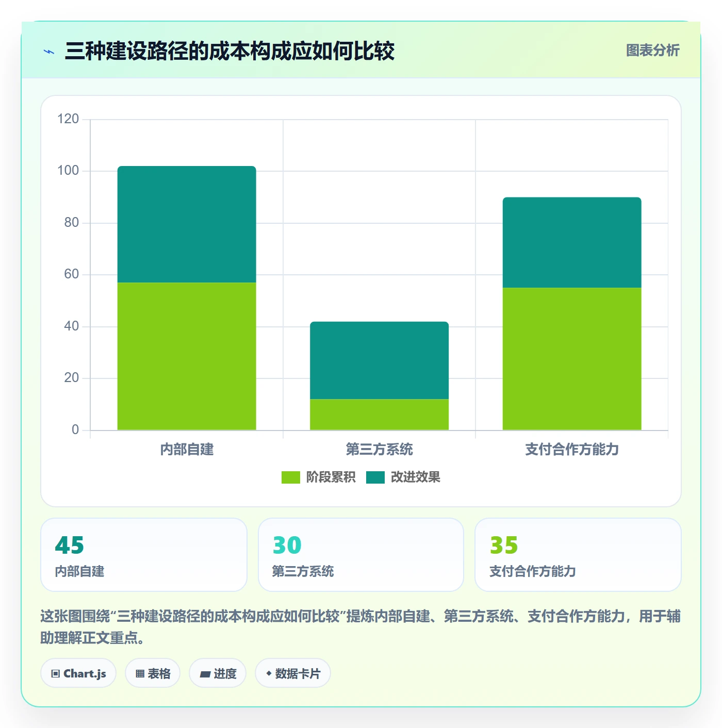Click the title 三种建设路径的成本构成应如何比较
This screenshot has height=728, width=722.
tap(229, 51)
